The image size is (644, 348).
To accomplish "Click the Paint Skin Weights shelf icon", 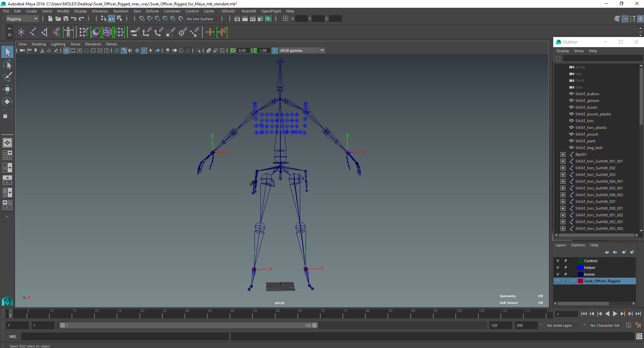I will [x=83, y=32].
